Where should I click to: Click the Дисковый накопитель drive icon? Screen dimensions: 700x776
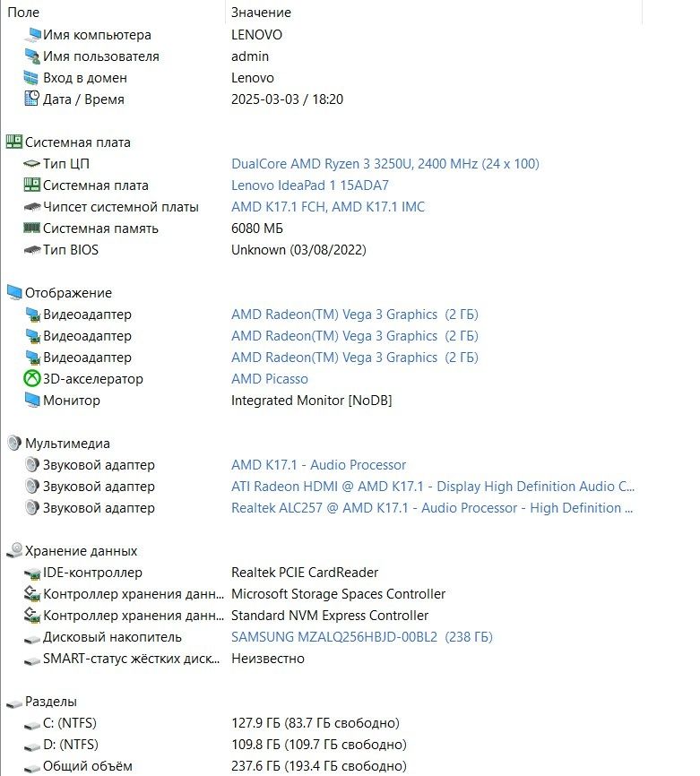(x=32, y=639)
